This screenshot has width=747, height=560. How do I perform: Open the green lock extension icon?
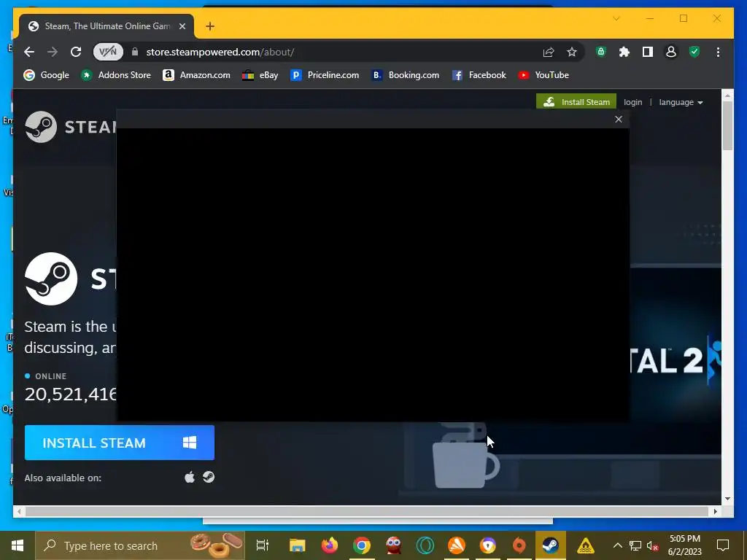[601, 52]
